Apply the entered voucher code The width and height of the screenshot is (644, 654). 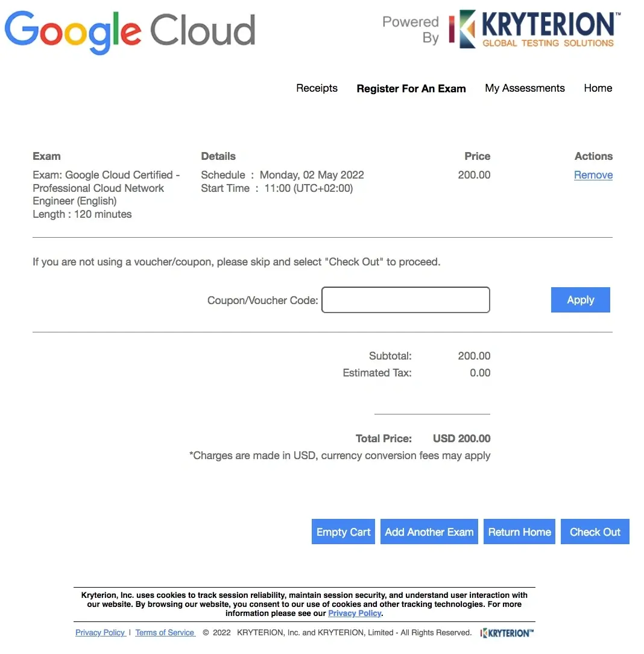coord(580,300)
